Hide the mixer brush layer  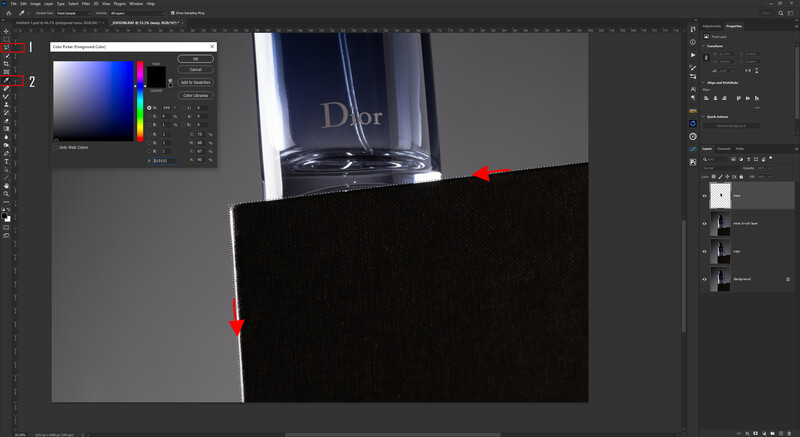pyautogui.click(x=705, y=223)
